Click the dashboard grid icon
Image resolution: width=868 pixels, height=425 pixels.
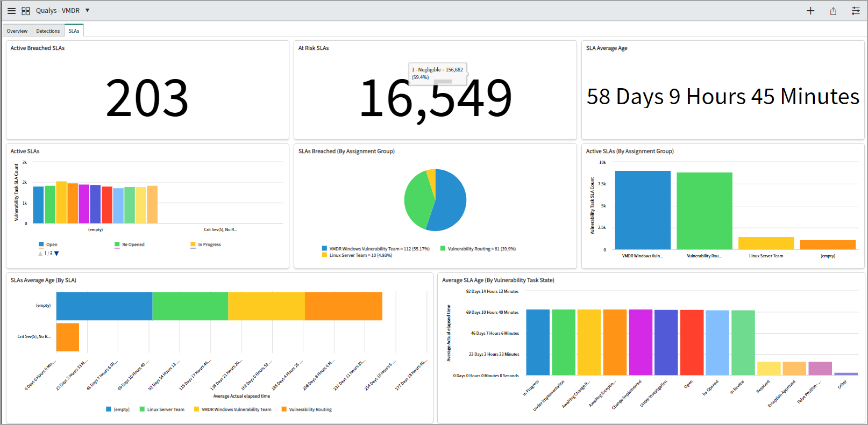pos(25,11)
